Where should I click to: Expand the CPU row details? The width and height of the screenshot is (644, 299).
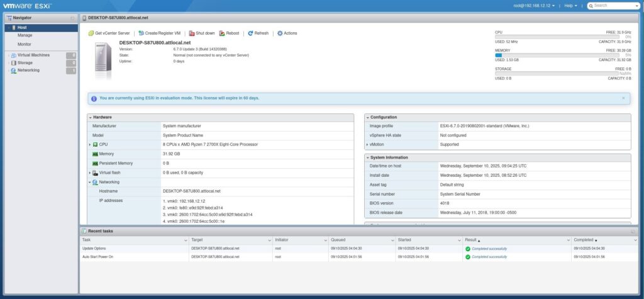(90, 145)
